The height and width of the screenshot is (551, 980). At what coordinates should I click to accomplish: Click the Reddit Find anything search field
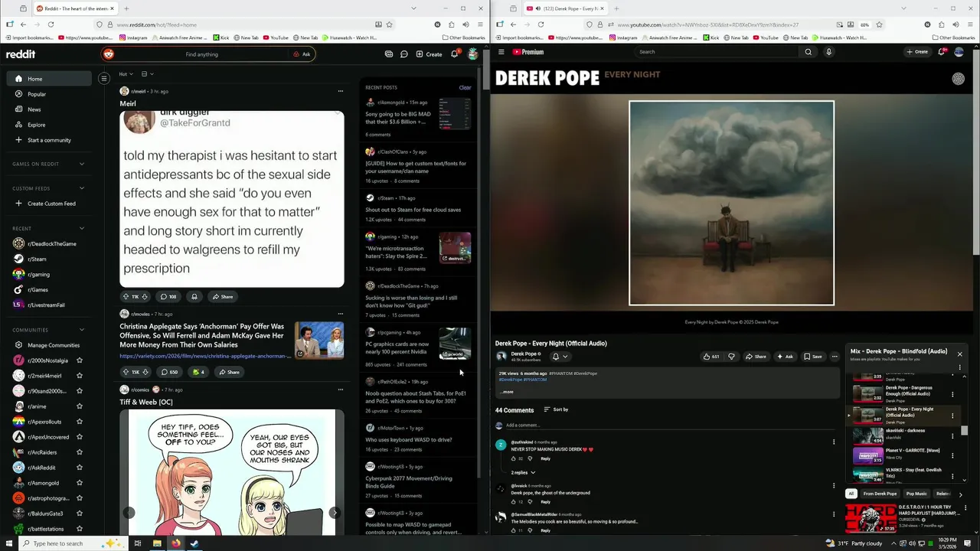[x=202, y=54]
